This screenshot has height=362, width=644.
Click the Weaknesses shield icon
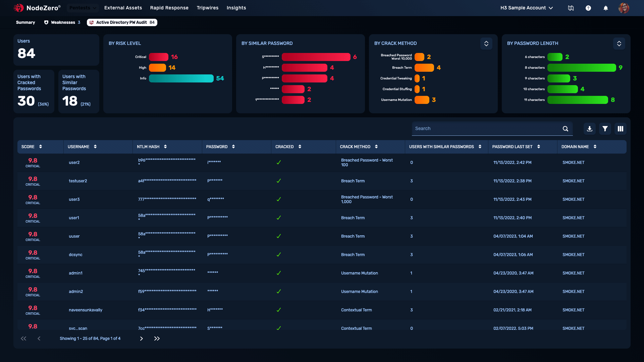pyautogui.click(x=46, y=22)
